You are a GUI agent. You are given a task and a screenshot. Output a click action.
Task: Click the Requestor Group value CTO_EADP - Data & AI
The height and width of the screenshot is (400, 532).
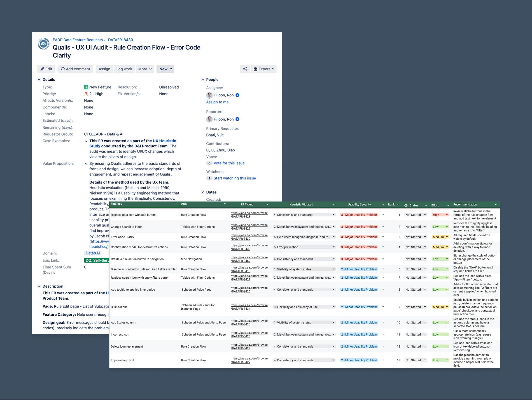tap(104, 134)
